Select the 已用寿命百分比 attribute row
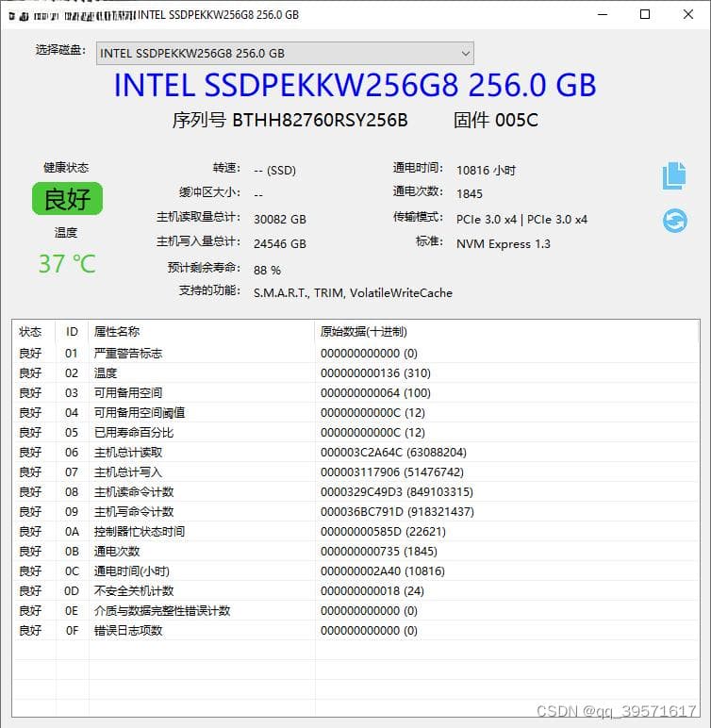This screenshot has height=728, width=711. [x=355, y=433]
